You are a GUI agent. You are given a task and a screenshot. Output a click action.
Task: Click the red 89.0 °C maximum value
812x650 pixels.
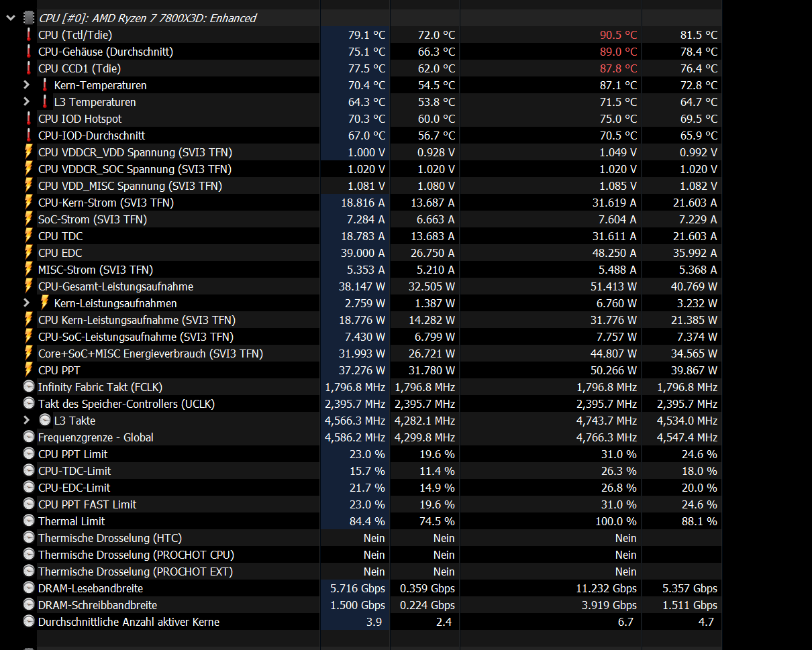(x=618, y=52)
